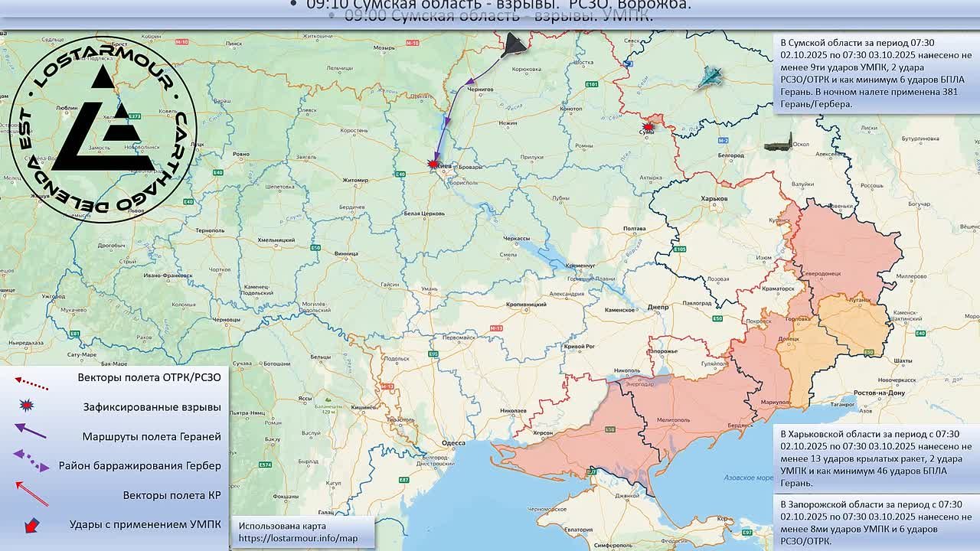The height and width of the screenshot is (551, 980).
Task: Click the red explosion marker at Kyiv
Action: [x=434, y=163]
